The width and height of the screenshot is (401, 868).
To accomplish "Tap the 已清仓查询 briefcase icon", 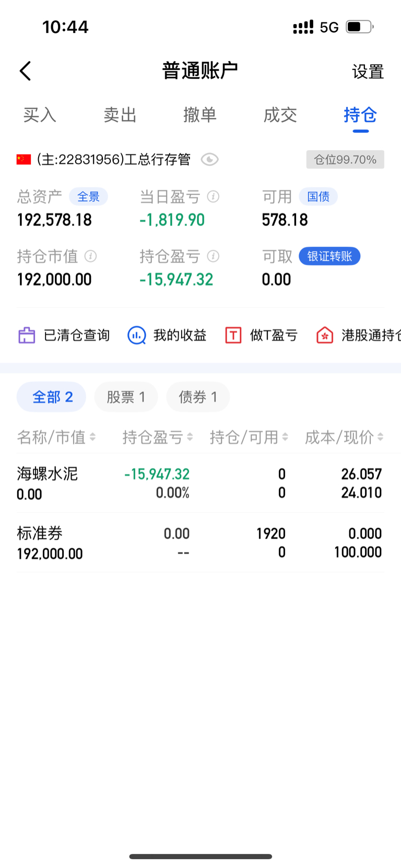I will pos(27,335).
